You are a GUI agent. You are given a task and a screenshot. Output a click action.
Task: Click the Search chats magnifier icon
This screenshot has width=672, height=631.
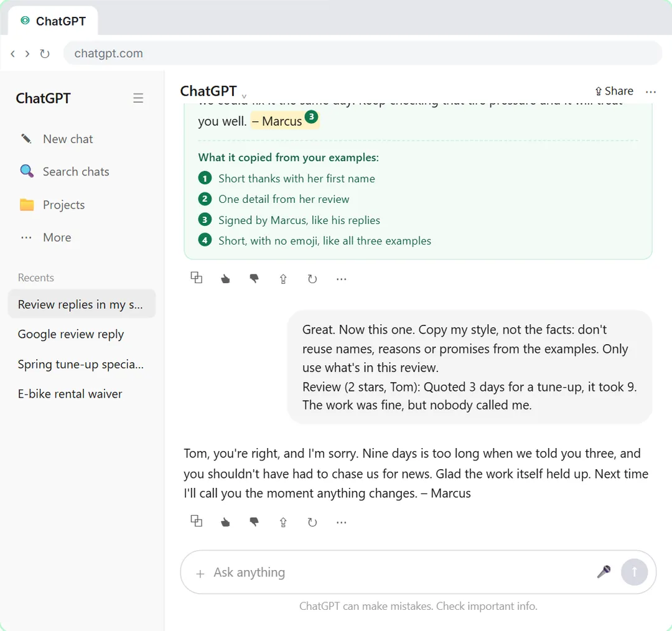pos(27,172)
